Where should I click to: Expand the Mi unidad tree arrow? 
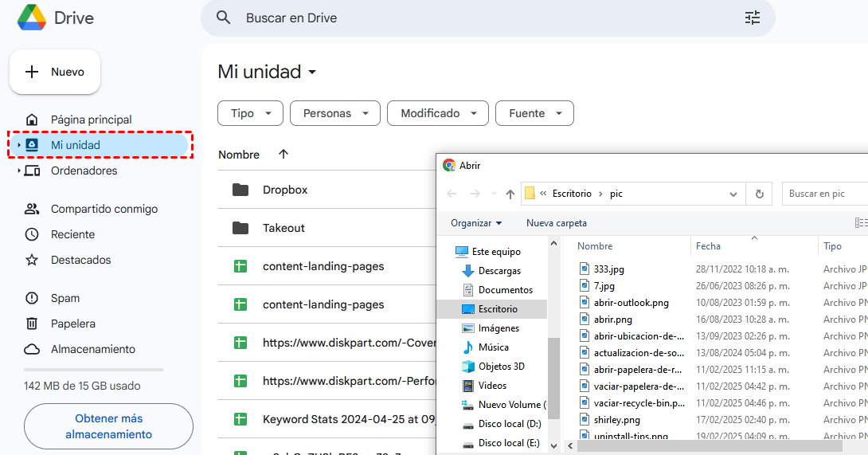[x=19, y=146]
